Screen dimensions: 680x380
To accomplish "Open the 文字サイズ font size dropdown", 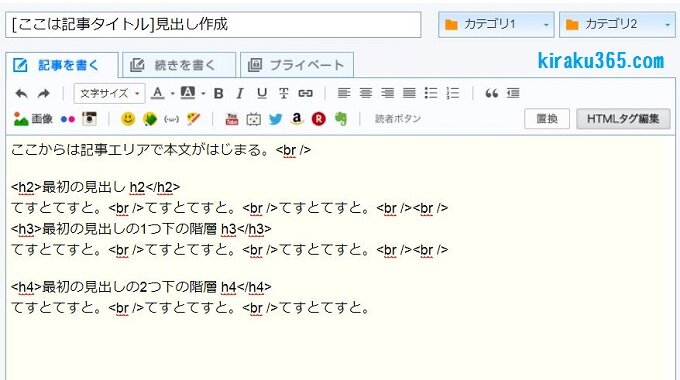I will coord(109,93).
